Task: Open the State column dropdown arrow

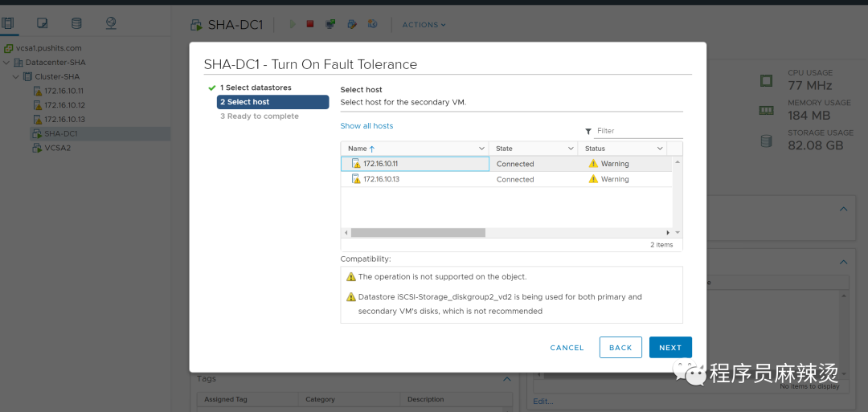Action: [x=571, y=149]
